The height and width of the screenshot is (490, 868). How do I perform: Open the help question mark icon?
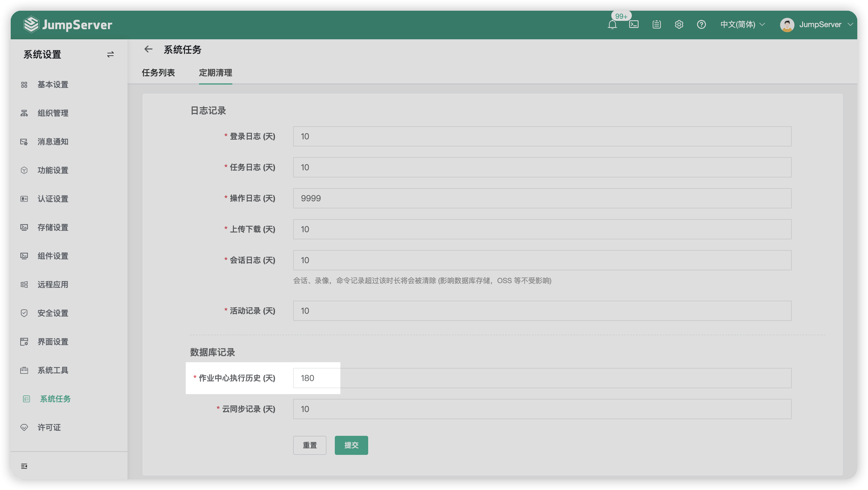click(x=701, y=25)
